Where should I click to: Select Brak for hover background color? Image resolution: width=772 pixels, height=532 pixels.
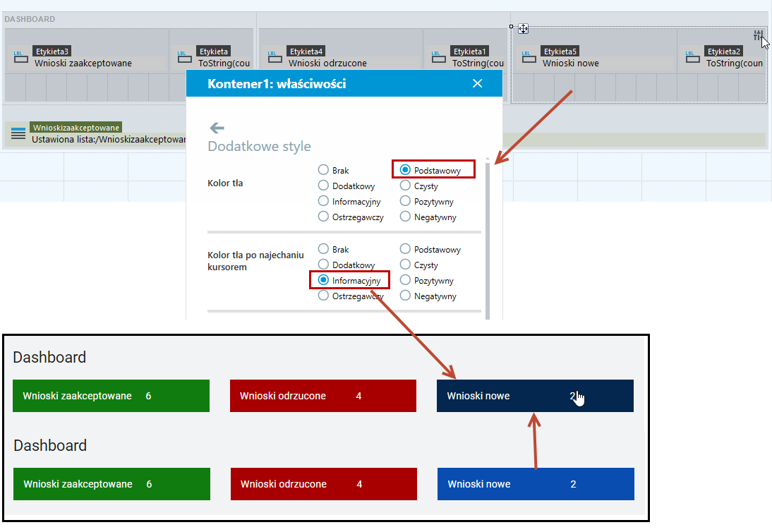click(323, 249)
